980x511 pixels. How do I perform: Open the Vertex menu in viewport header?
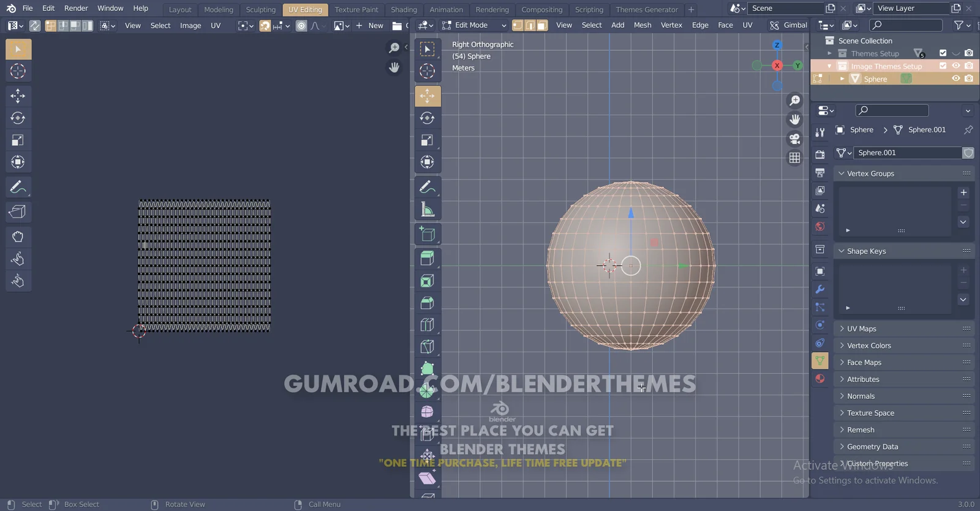click(671, 25)
